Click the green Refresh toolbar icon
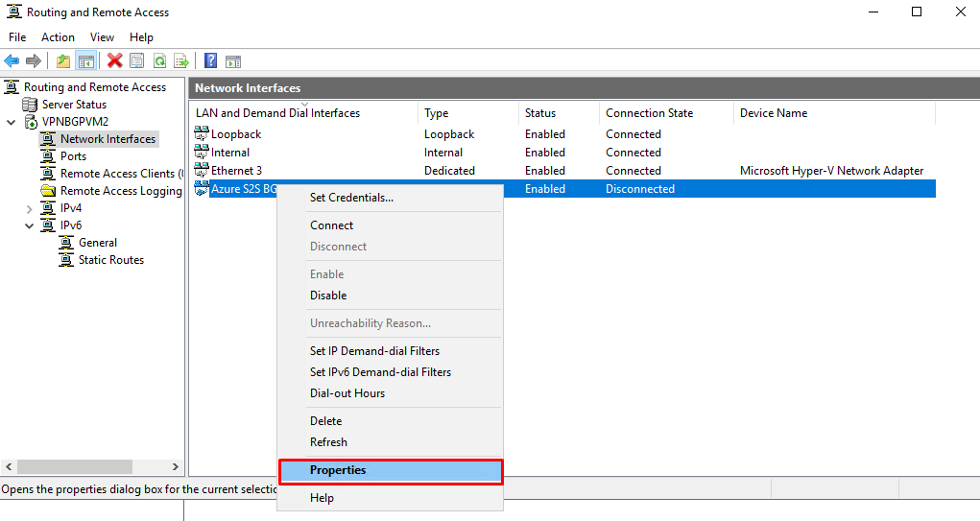The height and width of the screenshot is (521, 980). coord(159,61)
